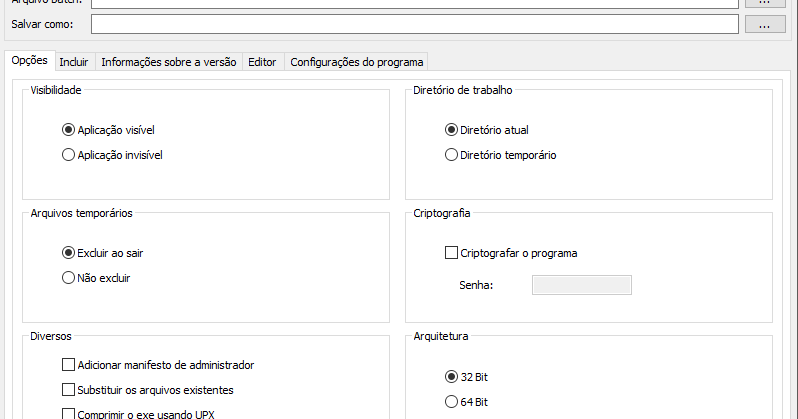Image resolution: width=798 pixels, height=419 pixels.
Task: Click the Salvar como text field
Action: [x=415, y=24]
